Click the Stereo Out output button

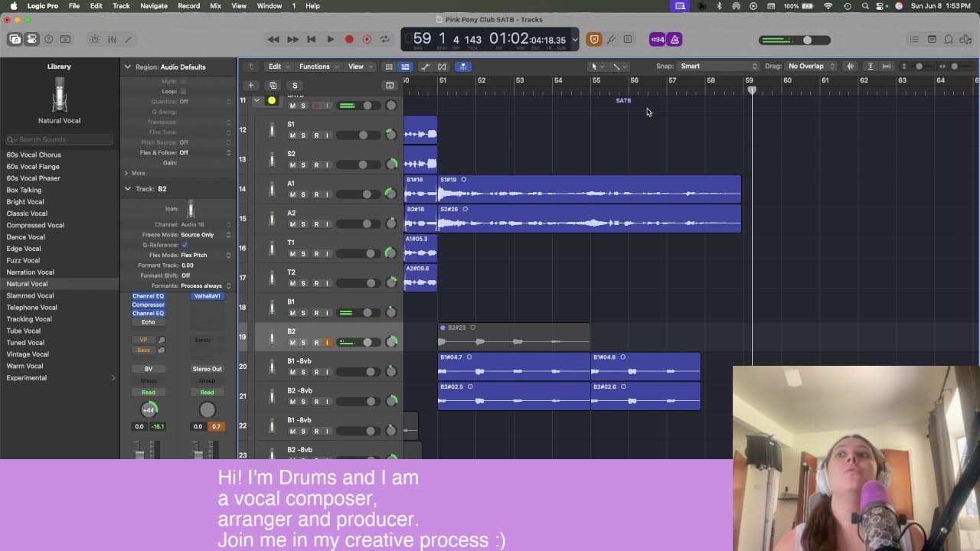[x=207, y=369]
